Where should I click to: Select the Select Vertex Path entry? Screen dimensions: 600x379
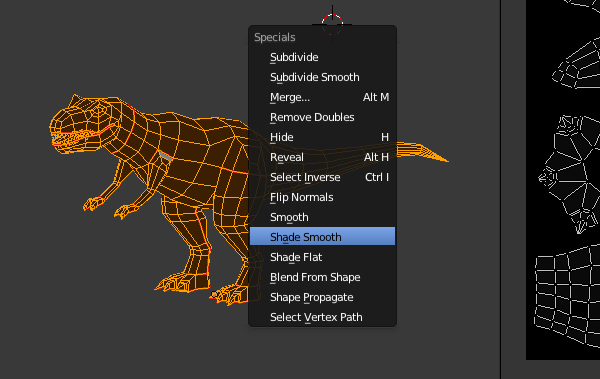(322, 317)
